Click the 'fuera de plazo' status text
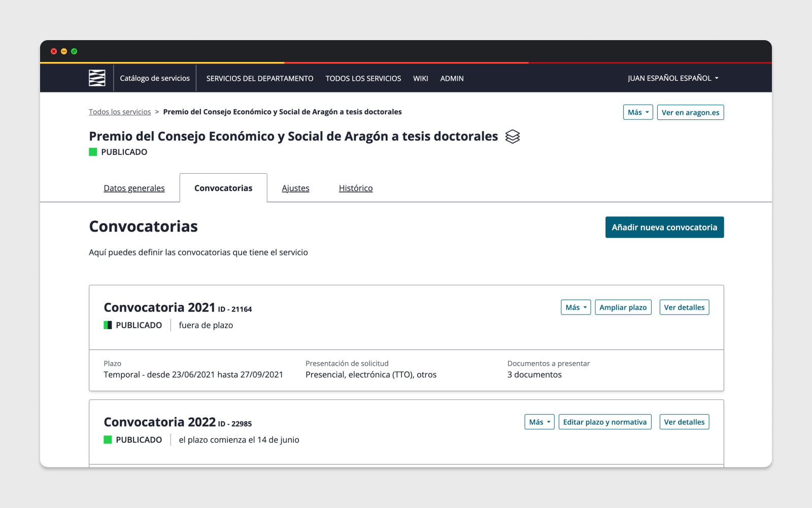 point(206,325)
